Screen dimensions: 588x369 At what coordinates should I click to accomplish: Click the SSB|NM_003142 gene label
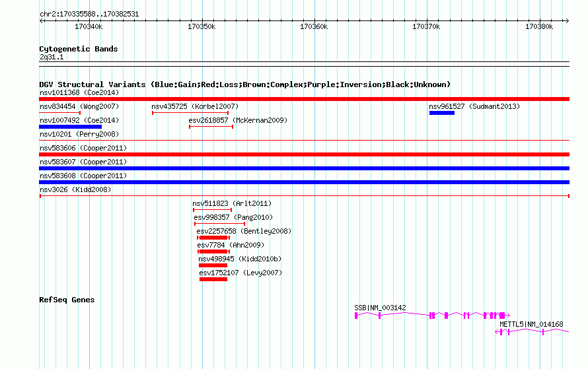pos(380,308)
